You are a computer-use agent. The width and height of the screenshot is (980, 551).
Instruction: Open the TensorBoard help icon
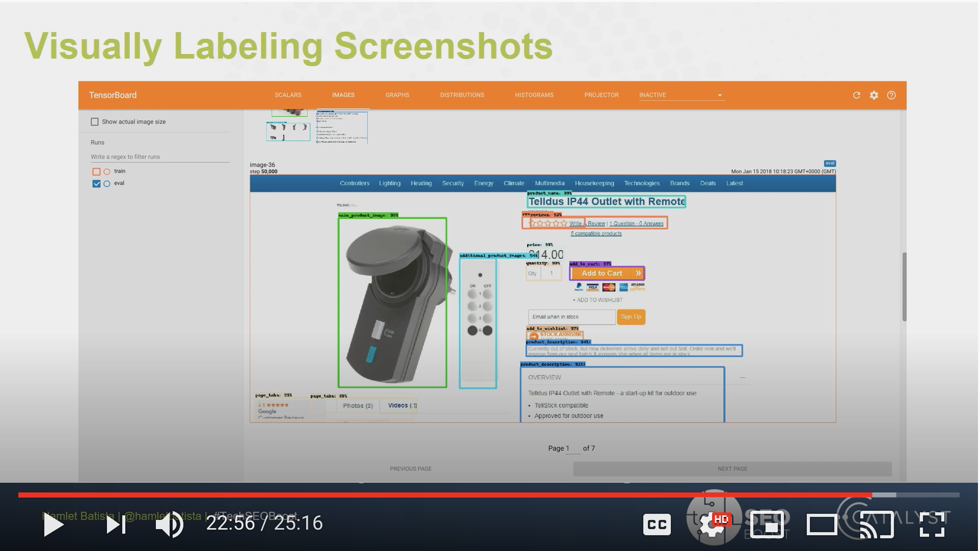point(891,95)
